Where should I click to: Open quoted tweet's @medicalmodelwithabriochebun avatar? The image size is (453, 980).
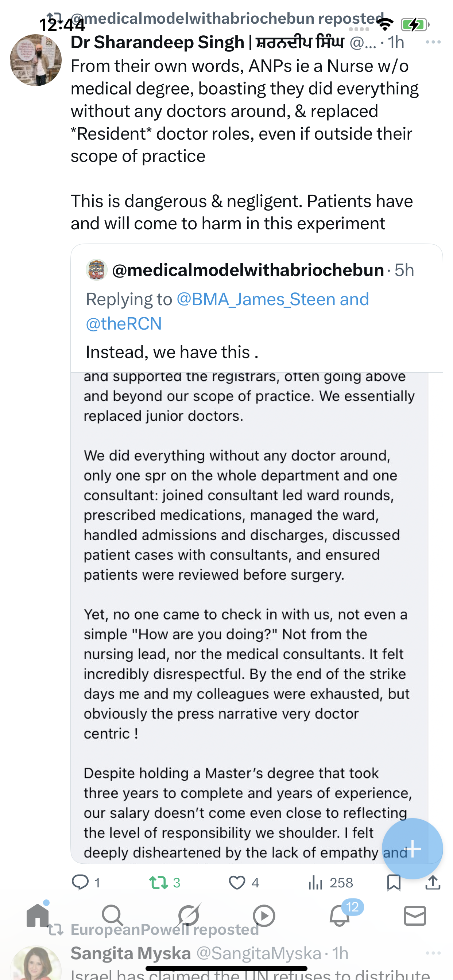97,270
